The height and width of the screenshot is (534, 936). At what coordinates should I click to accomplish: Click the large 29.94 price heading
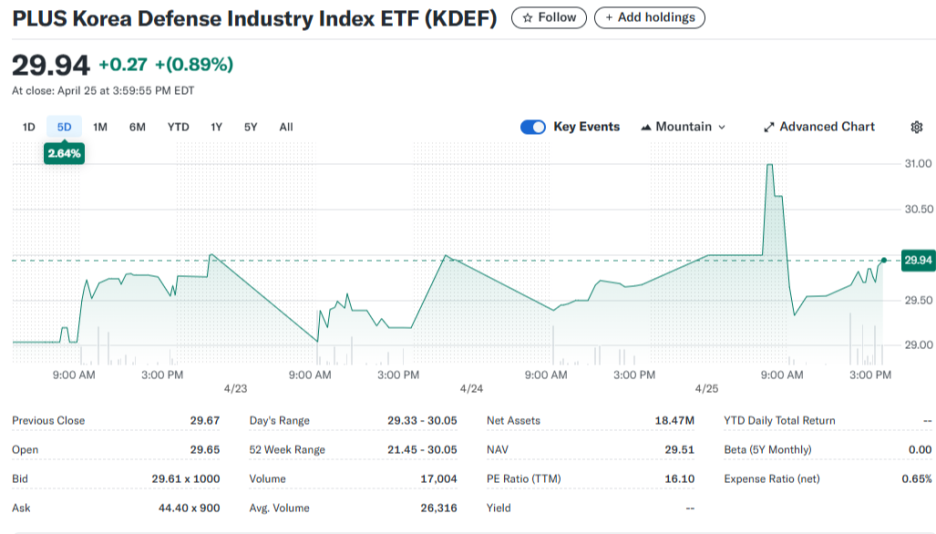[51, 65]
